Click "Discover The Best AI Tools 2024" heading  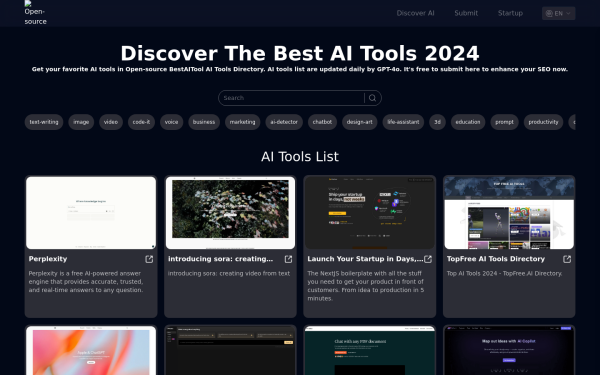[x=300, y=53]
